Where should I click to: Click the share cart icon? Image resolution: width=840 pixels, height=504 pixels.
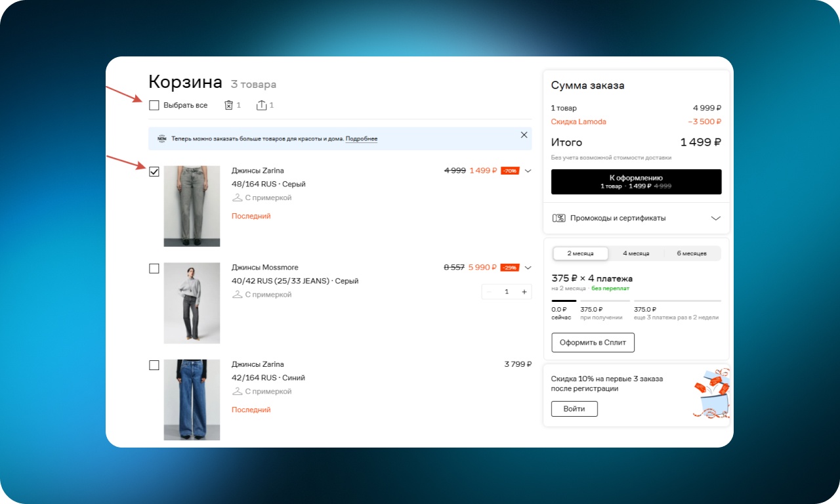[261, 105]
